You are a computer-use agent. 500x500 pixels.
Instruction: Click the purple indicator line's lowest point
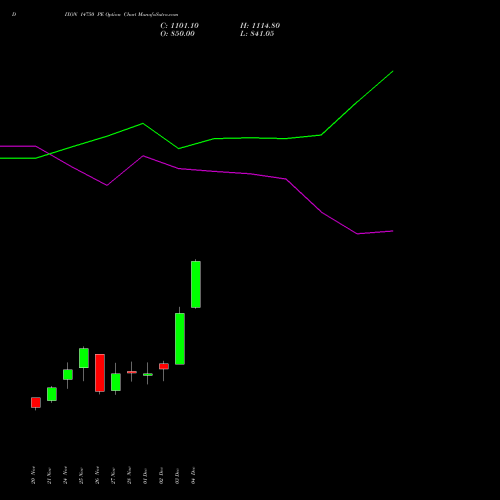pyautogui.click(x=358, y=234)
